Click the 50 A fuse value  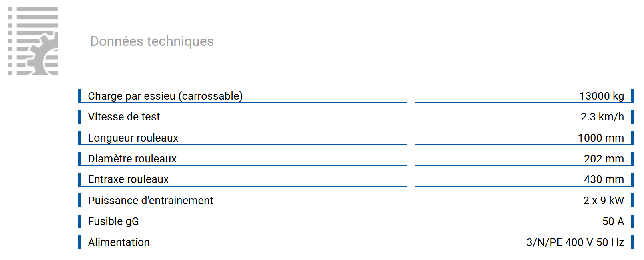click(x=613, y=221)
